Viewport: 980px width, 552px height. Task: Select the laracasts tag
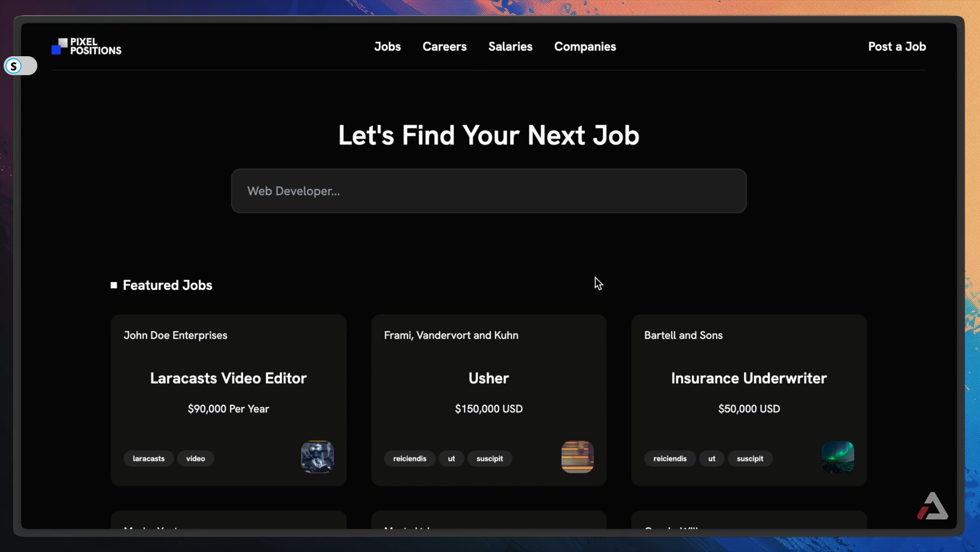tap(148, 458)
